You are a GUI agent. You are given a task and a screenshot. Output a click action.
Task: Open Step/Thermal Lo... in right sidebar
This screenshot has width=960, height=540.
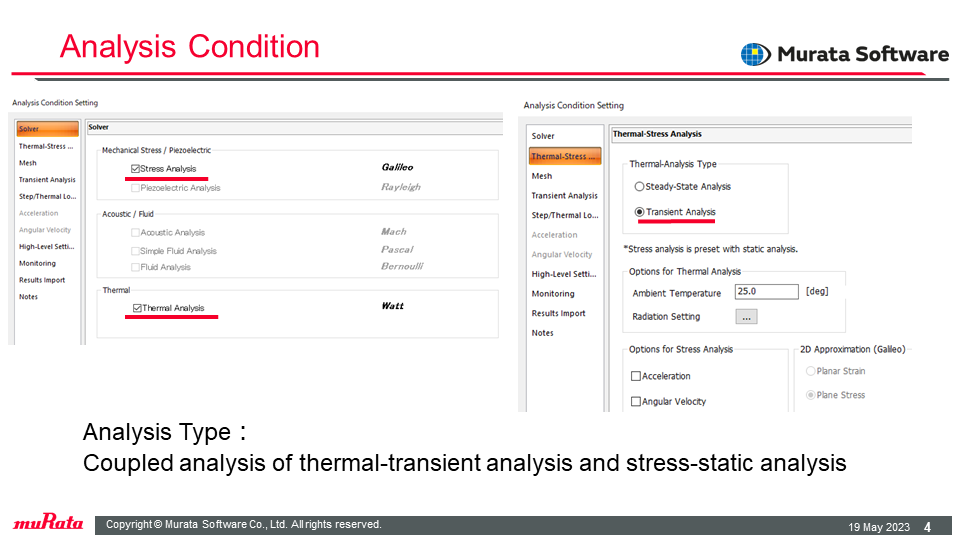click(564, 215)
